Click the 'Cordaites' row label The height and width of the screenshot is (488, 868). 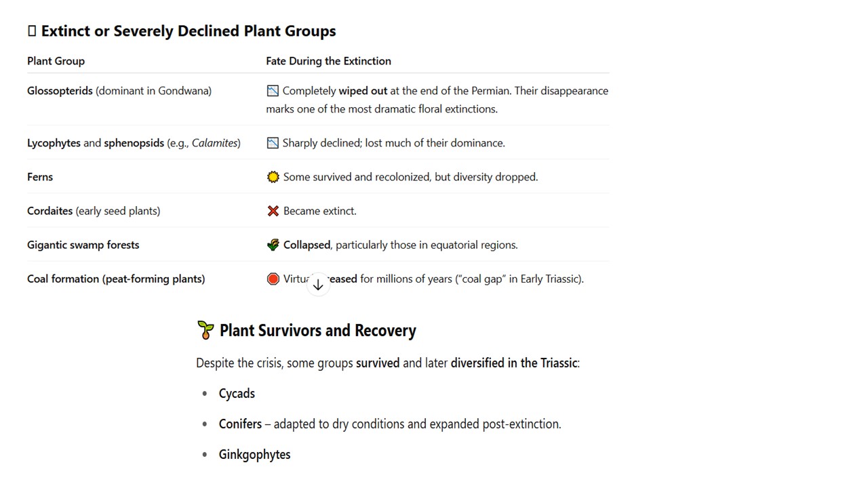[50, 211]
